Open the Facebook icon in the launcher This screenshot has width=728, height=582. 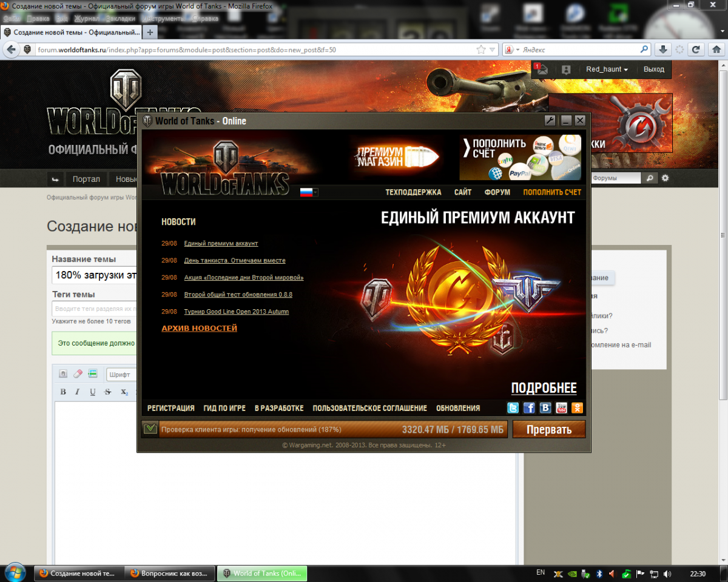pyautogui.click(x=529, y=408)
